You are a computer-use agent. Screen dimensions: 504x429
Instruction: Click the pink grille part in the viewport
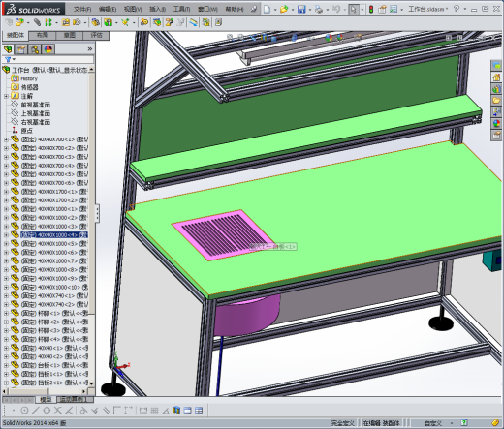pyautogui.click(x=224, y=234)
